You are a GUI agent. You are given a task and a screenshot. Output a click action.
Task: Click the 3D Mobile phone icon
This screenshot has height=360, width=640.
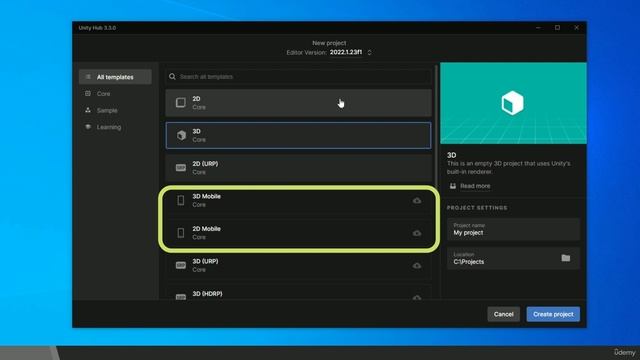coord(181,200)
